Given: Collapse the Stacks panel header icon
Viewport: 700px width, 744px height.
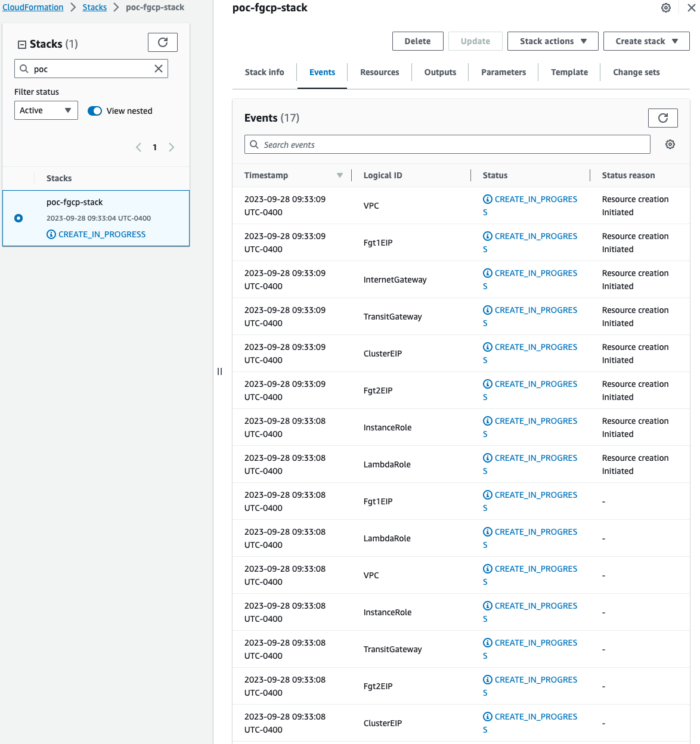Looking at the screenshot, I should point(22,44).
